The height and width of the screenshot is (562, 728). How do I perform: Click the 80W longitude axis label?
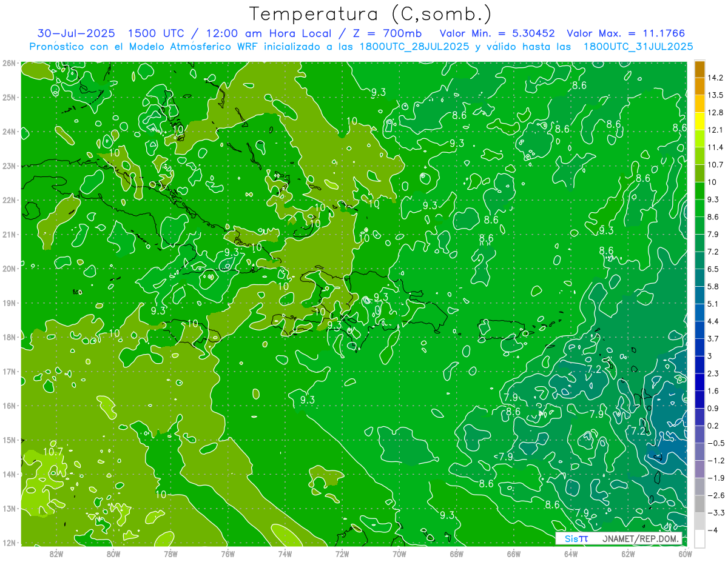pos(113,554)
